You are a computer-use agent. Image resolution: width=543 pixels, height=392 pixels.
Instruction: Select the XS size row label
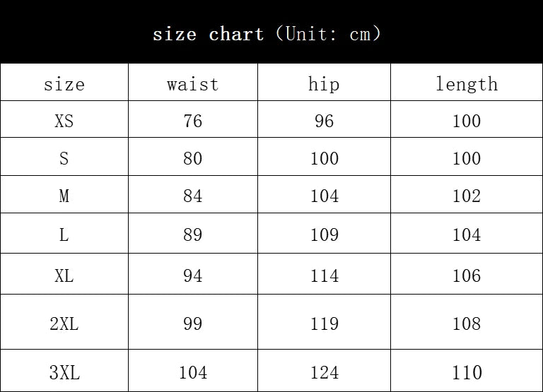[64, 121]
